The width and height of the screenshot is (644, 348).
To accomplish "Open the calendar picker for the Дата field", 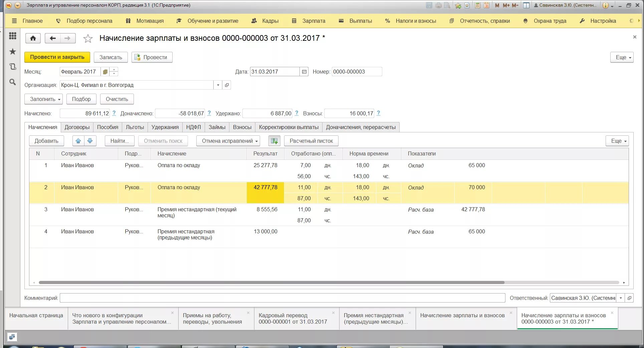I will (x=304, y=72).
